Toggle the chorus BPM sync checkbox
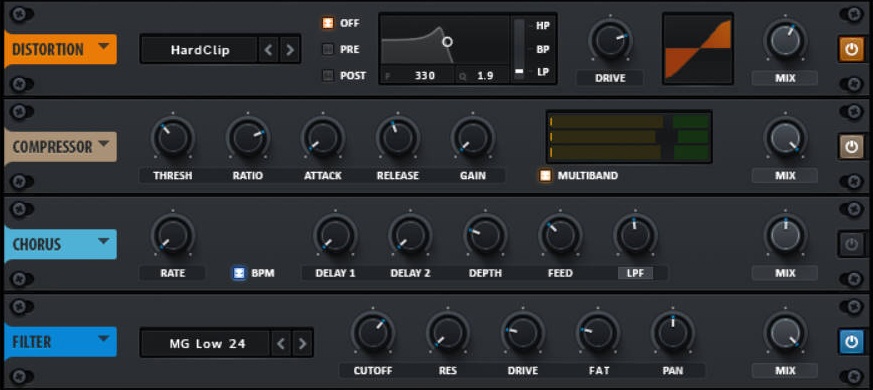This screenshot has width=873, height=390. 239,273
